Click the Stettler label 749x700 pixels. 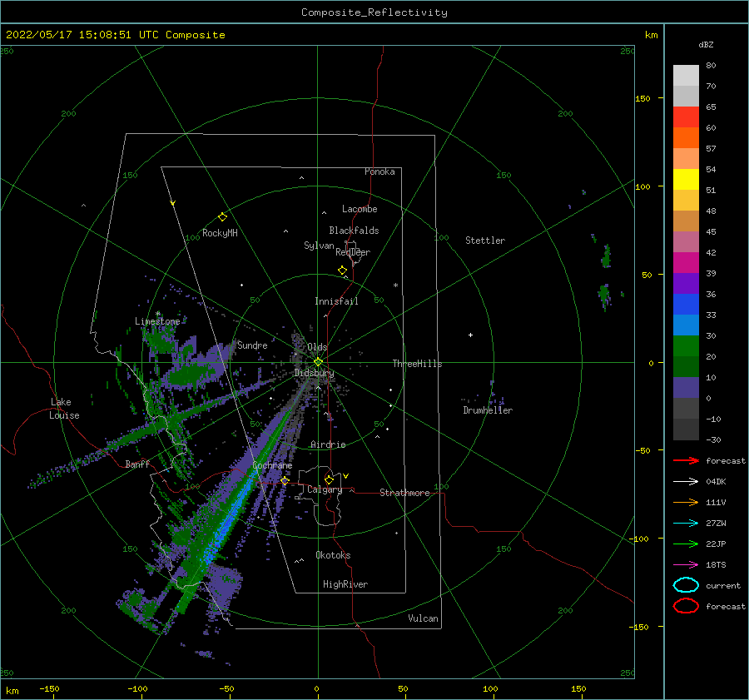[485, 241]
